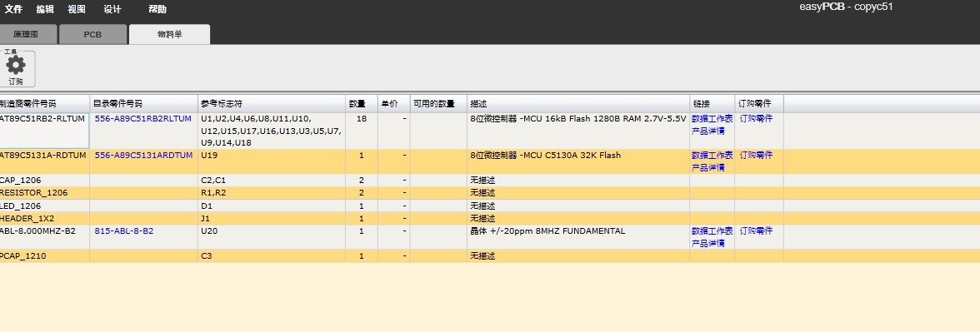Select the AT89C51RB2-RLTUM part cell
This screenshot has height=332, width=980.
(44, 131)
